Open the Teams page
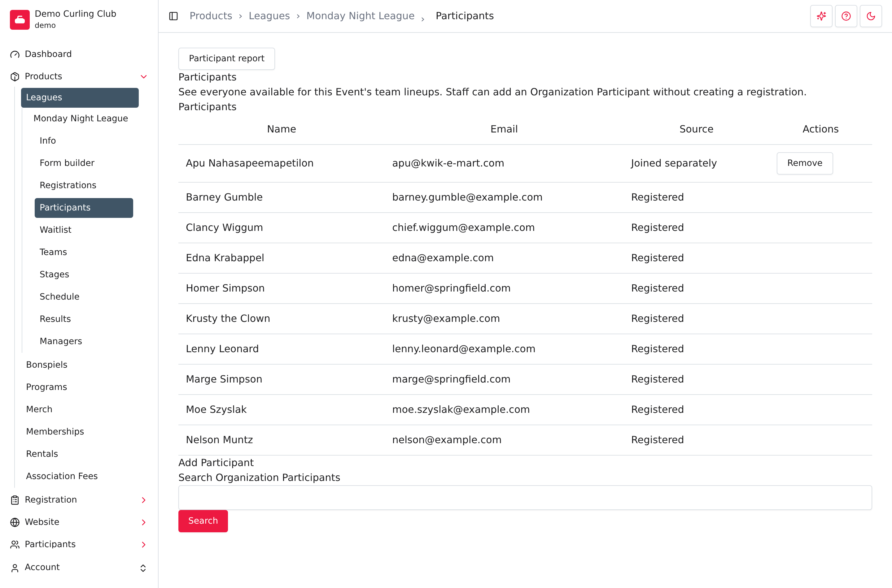The image size is (892, 588). [x=53, y=252]
